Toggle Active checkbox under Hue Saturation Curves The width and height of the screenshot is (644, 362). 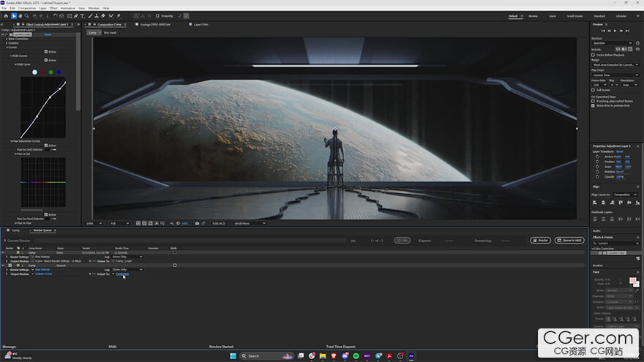click(x=46, y=146)
